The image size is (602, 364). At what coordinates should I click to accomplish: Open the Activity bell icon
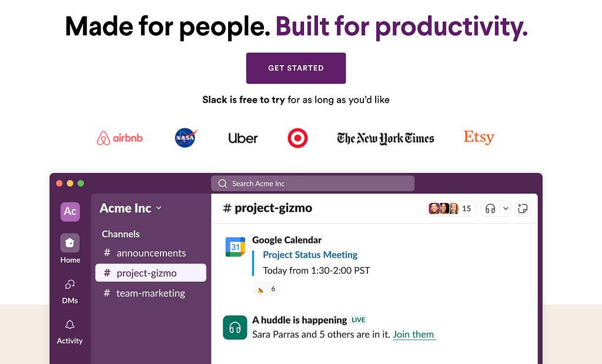(70, 325)
